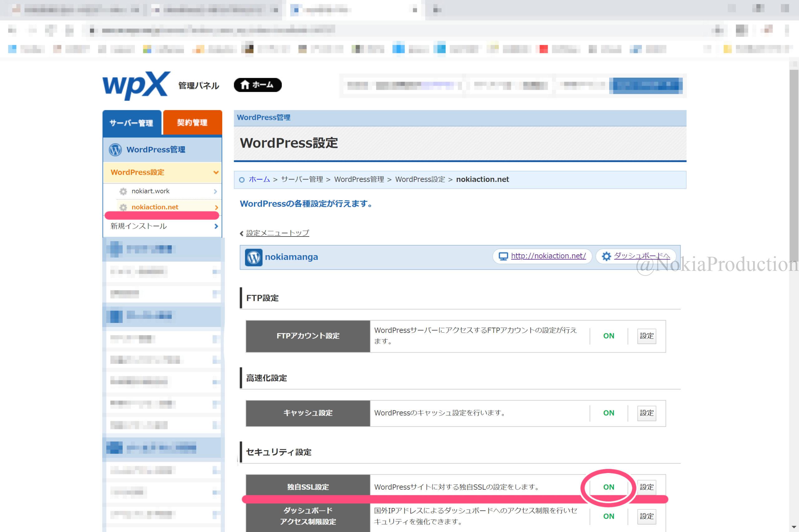Go back to 設定メニュートップ
The image size is (799, 532).
point(277,233)
